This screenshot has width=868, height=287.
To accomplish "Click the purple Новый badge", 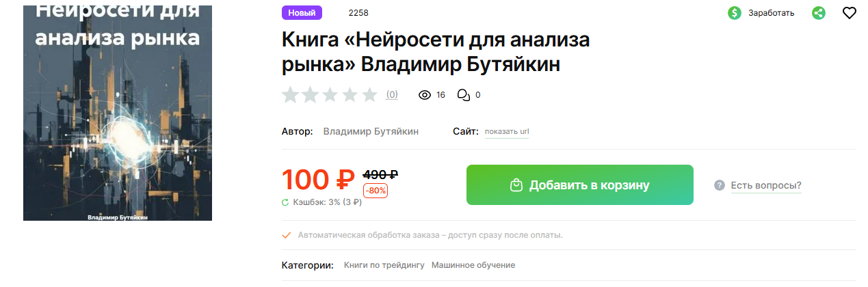I will point(302,13).
